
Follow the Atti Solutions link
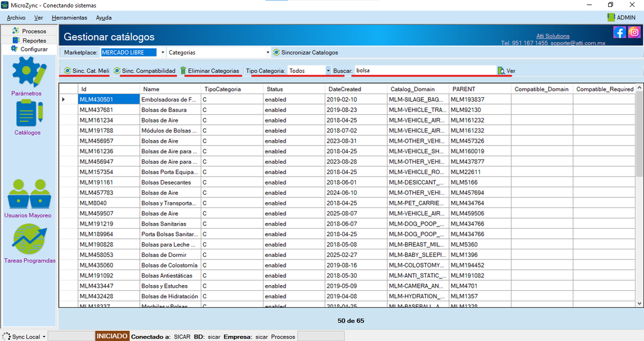553,36
